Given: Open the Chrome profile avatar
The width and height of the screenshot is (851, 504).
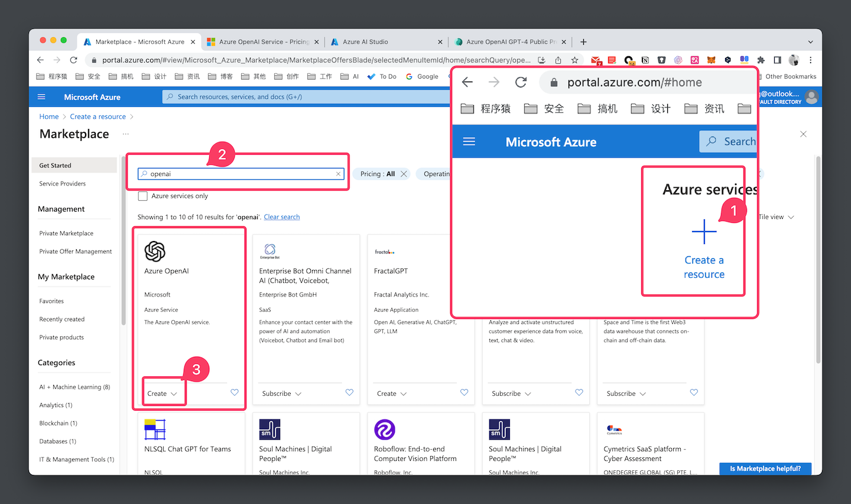Looking at the screenshot, I should click(x=794, y=60).
